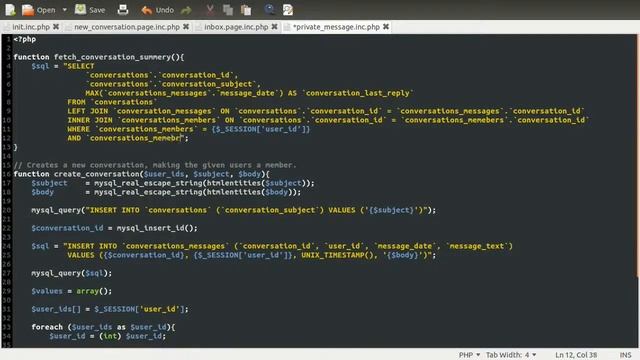Cut selection with the scissors icon
The image size is (640, 360).
click(210, 10)
